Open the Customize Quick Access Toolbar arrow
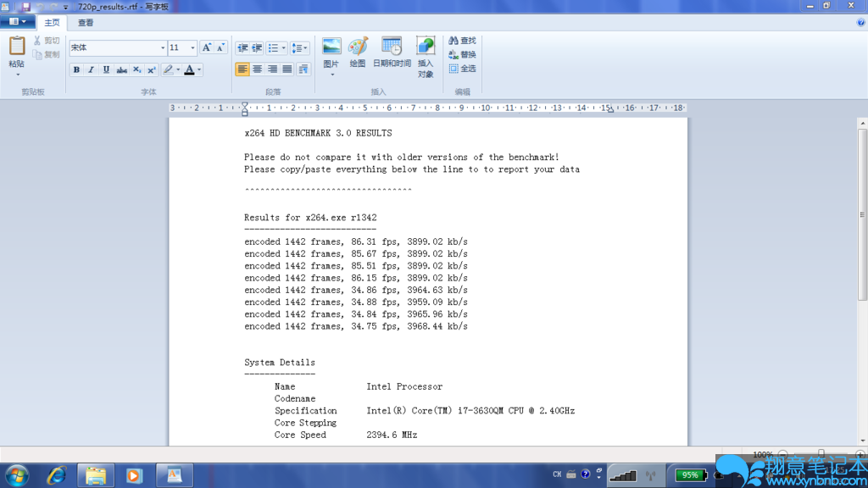Image resolution: width=868 pixels, height=488 pixels. pos(65,7)
